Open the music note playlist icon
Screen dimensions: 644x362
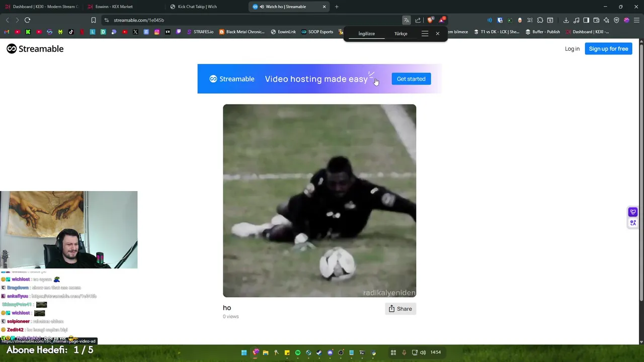pyautogui.click(x=576, y=20)
